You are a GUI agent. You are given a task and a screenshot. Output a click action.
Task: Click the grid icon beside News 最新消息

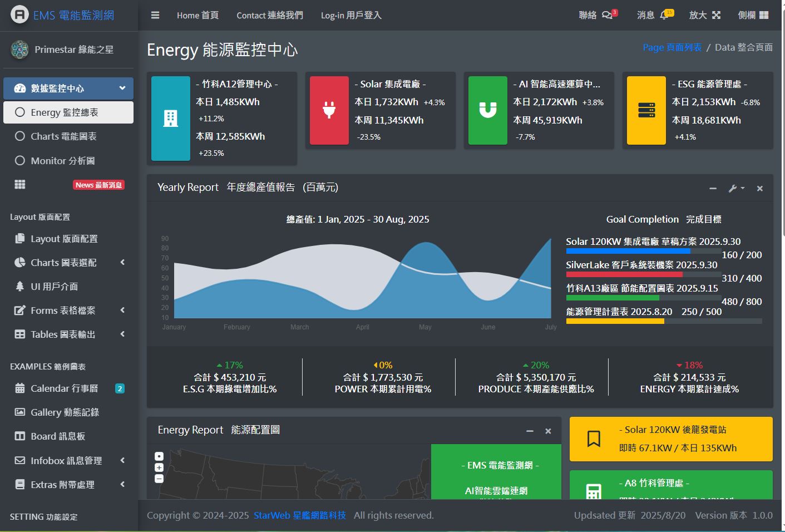point(20,185)
